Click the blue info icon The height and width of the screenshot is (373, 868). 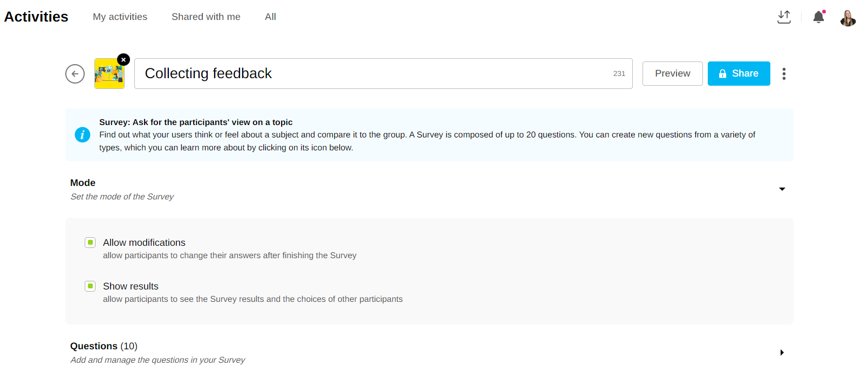(83, 135)
